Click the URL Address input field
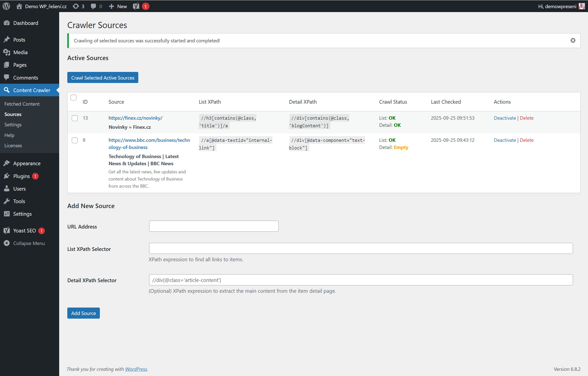The image size is (588, 376). coord(214,226)
